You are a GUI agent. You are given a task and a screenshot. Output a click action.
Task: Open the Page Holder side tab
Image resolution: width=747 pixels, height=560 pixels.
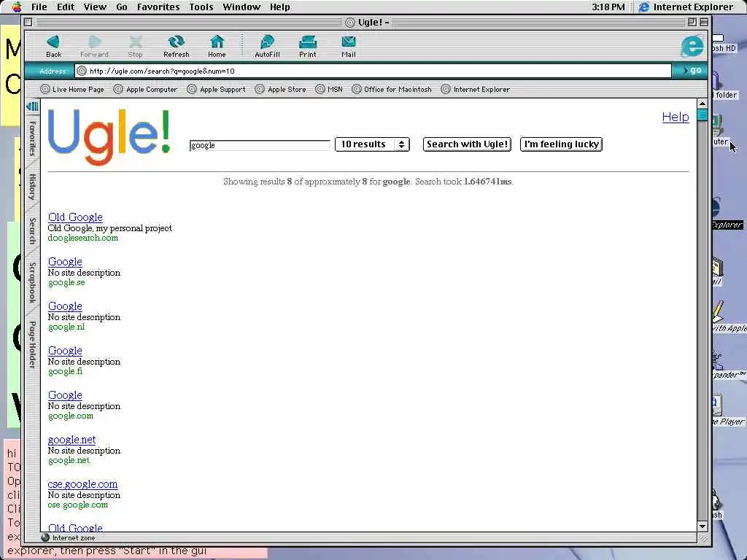click(x=32, y=345)
